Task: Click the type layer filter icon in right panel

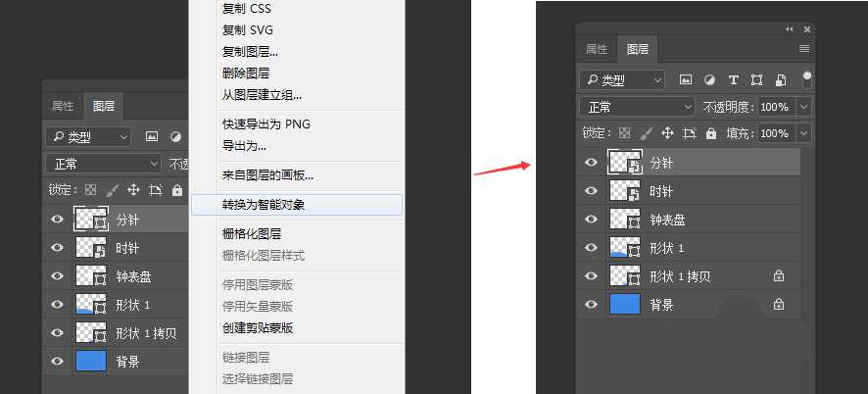Action: click(733, 79)
